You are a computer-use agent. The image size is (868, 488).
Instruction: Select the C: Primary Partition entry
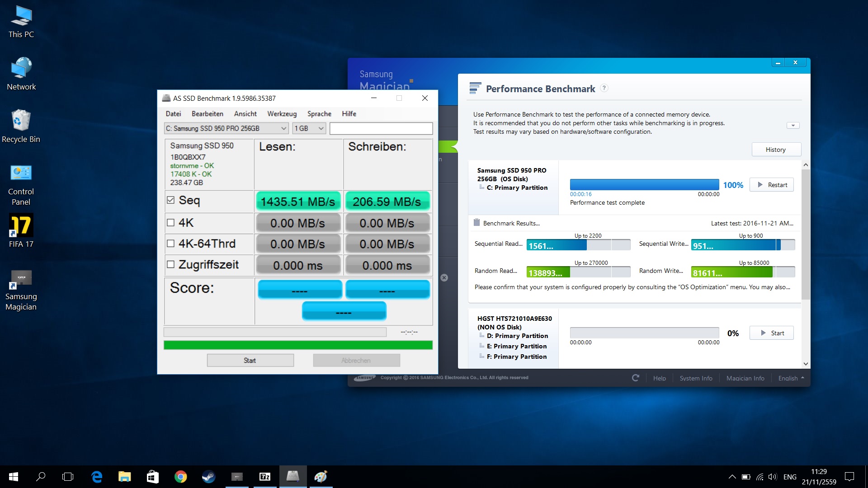pos(517,188)
